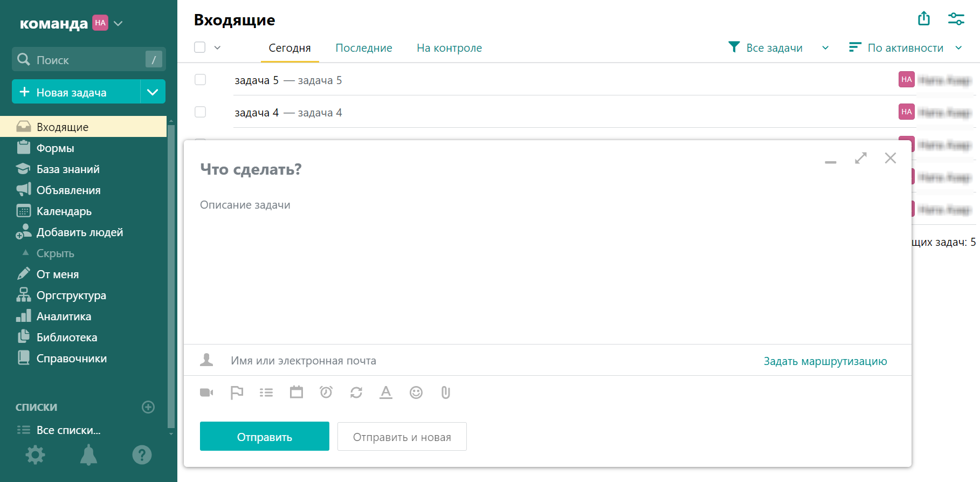The width and height of the screenshot is (980, 482).
Task: Check the box for задача 4
Action: coord(201,112)
